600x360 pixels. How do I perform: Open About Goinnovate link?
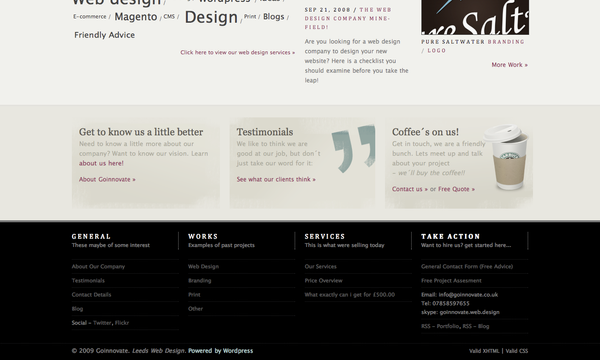coord(107,179)
